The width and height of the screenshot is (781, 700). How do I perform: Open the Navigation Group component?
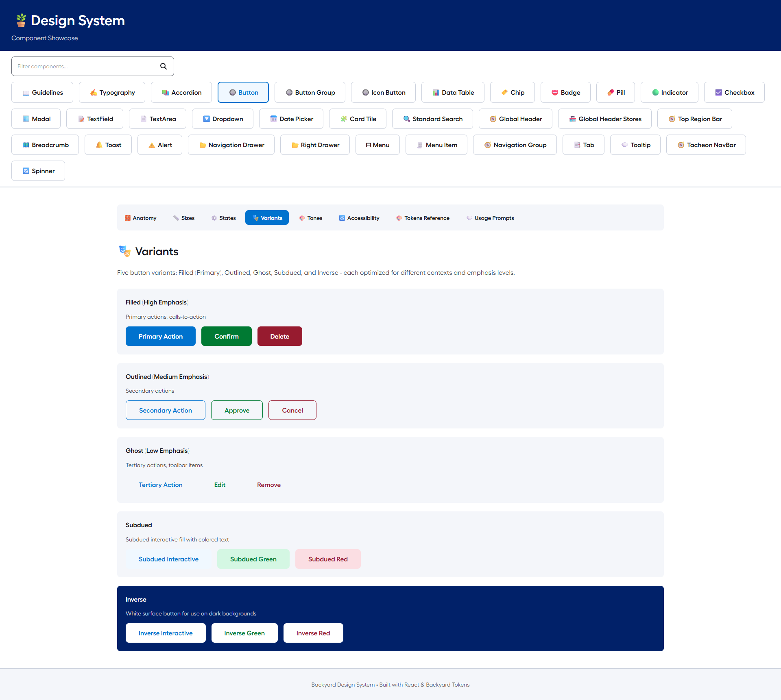(515, 145)
